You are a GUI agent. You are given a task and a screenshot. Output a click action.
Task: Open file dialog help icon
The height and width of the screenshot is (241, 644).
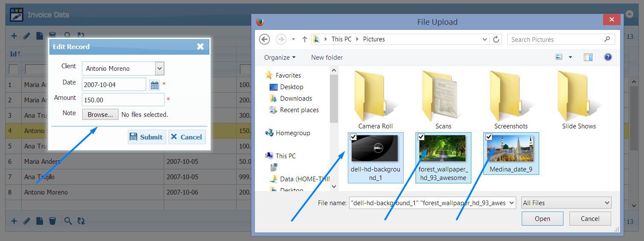608,57
